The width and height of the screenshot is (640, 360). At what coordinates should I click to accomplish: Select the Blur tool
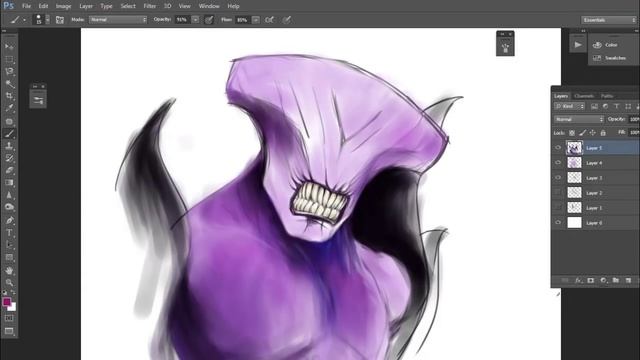pos(9,195)
